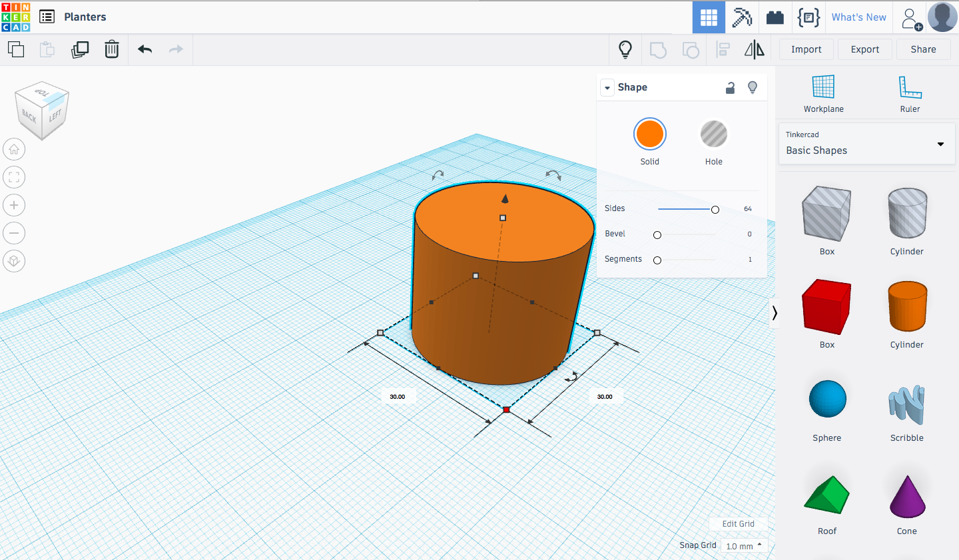
Task: Click the Show all lightbulb in toolbar
Action: (x=625, y=49)
